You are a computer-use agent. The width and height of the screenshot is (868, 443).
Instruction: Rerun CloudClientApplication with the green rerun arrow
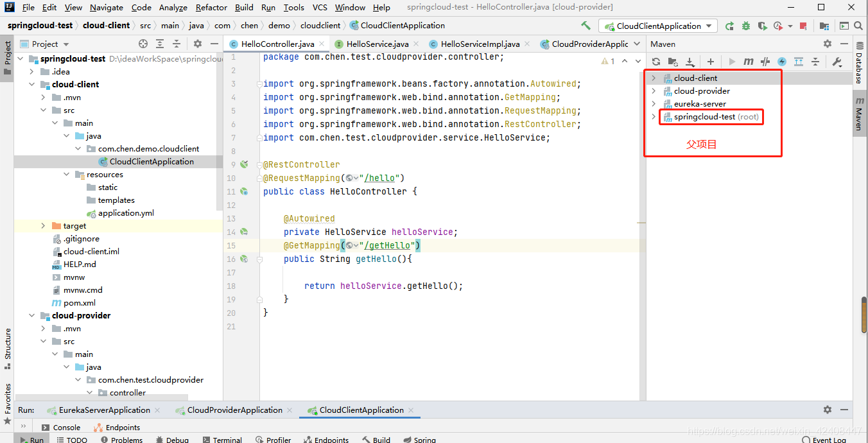(x=729, y=26)
